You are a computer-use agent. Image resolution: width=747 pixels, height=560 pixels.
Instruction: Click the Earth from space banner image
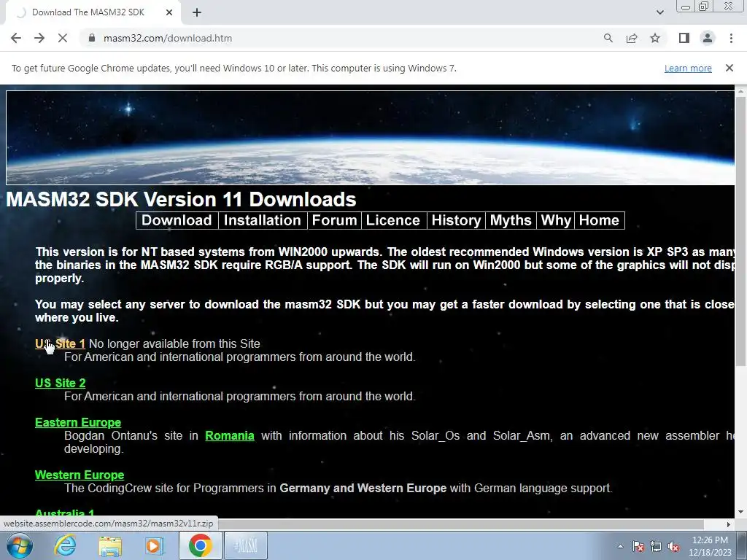(x=370, y=138)
